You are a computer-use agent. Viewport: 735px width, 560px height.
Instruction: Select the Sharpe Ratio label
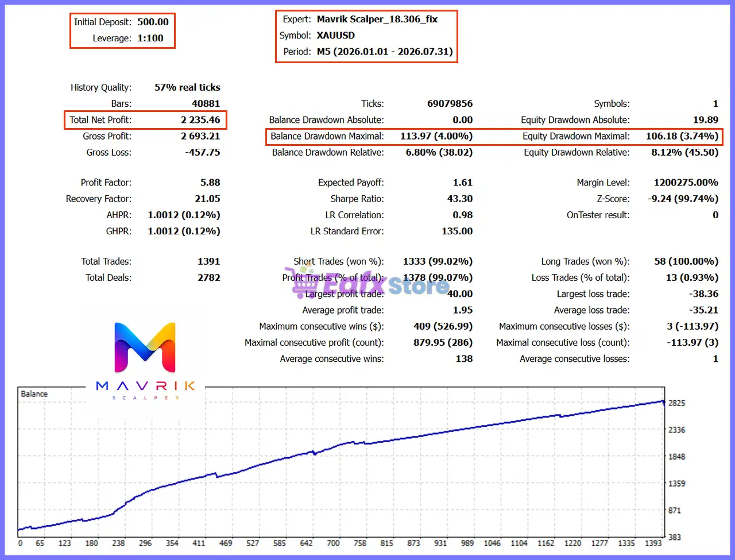357,199
